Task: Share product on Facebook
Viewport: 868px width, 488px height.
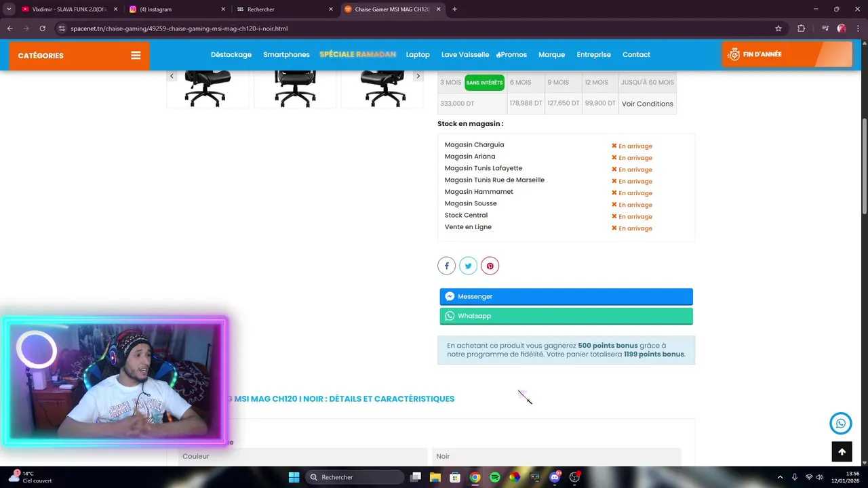Action: (x=446, y=266)
